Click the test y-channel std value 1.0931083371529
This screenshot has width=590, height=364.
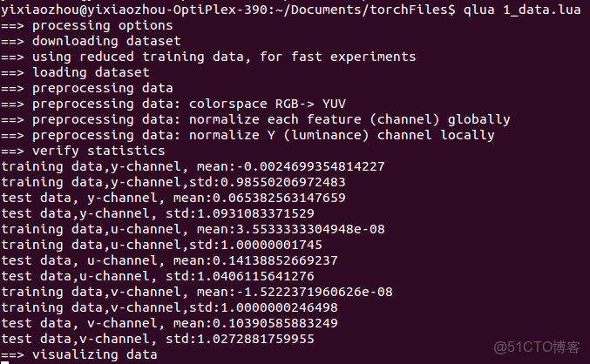coord(253,213)
